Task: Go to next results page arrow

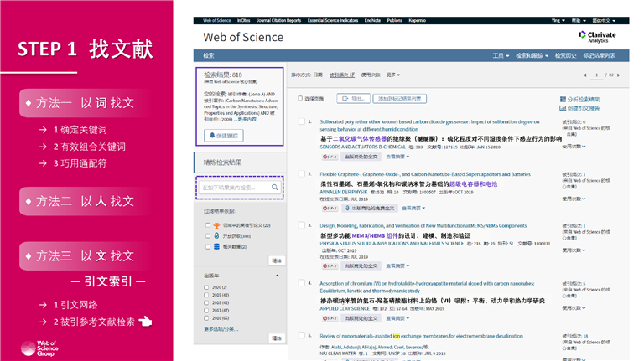Action: 618,75
